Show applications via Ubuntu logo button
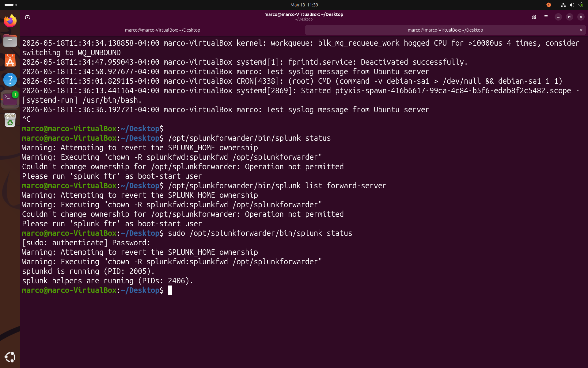The image size is (588, 368). point(10,357)
